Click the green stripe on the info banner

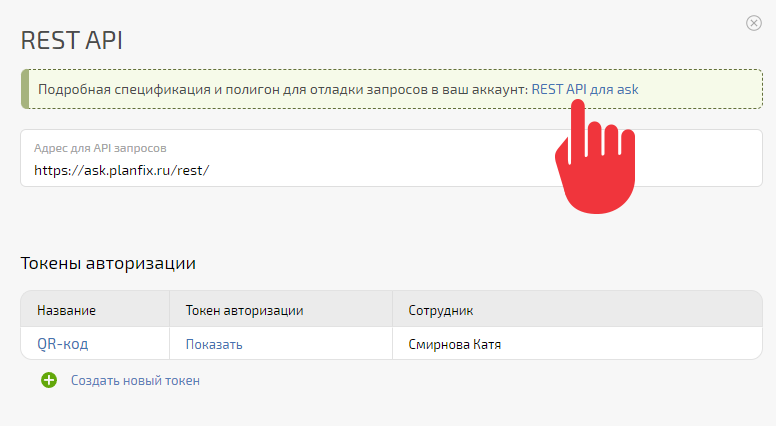[x=25, y=89]
